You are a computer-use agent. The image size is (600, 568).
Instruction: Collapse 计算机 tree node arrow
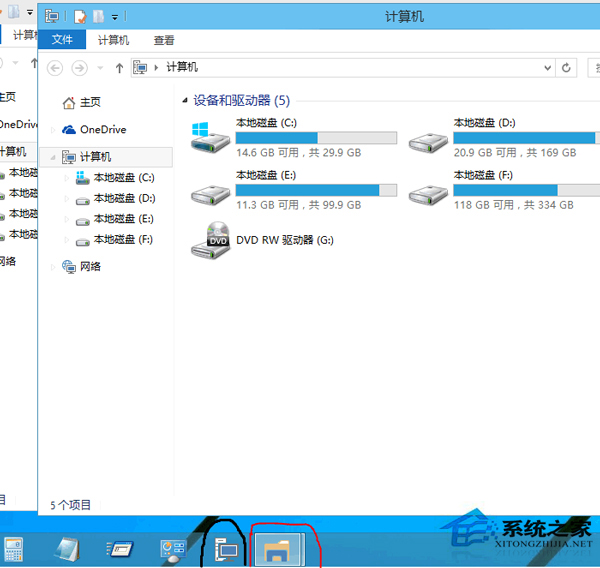click(53, 157)
